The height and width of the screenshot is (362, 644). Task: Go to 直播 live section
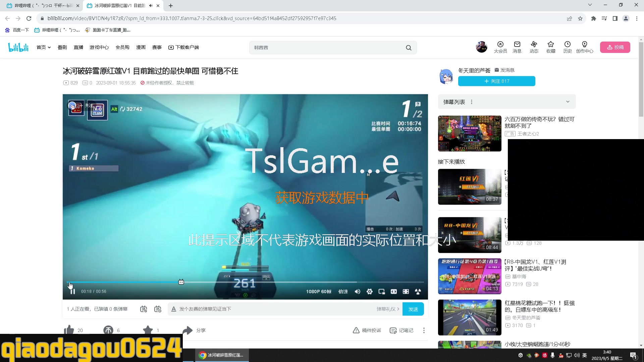(78, 47)
